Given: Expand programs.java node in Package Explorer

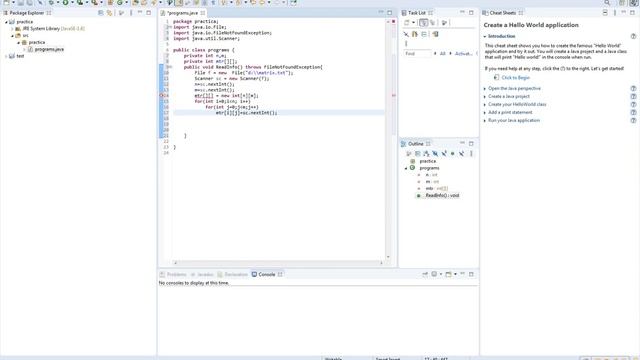Looking at the screenshot, I should (24, 49).
